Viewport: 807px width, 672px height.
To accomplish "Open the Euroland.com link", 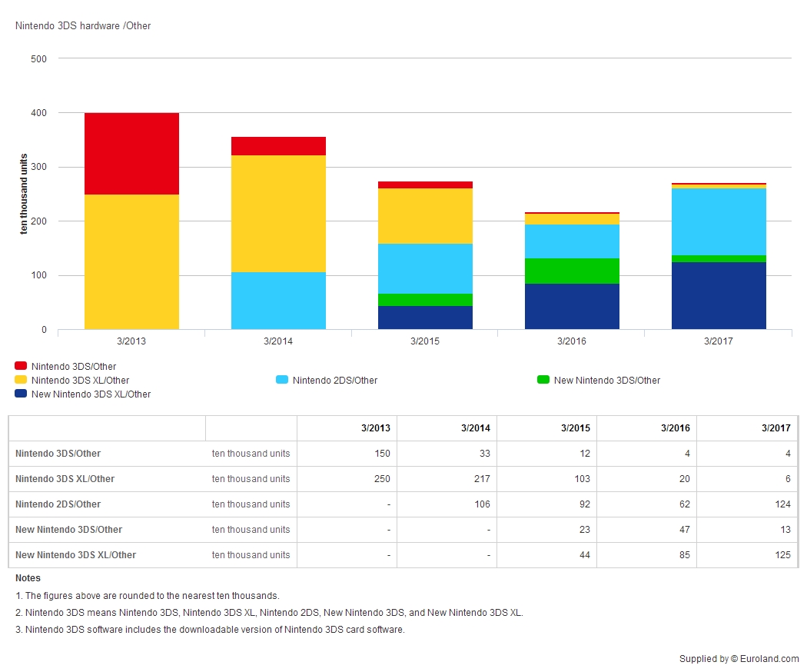I will click(x=769, y=659).
